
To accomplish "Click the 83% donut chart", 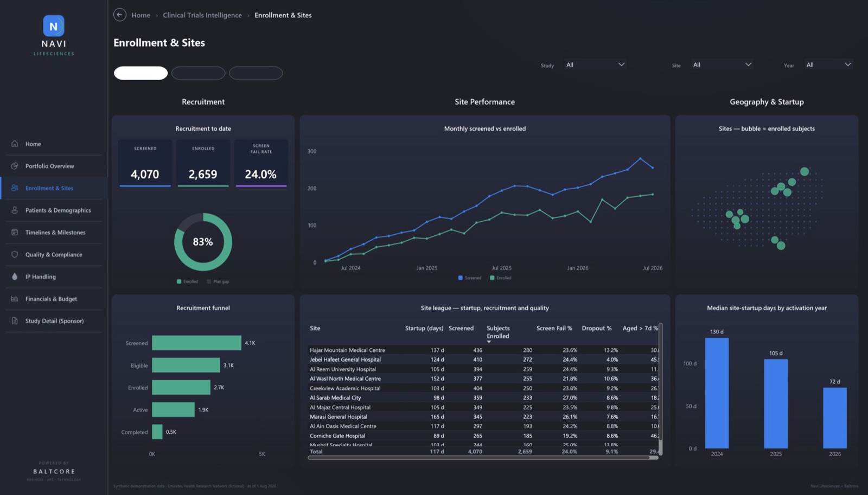I will [x=203, y=242].
